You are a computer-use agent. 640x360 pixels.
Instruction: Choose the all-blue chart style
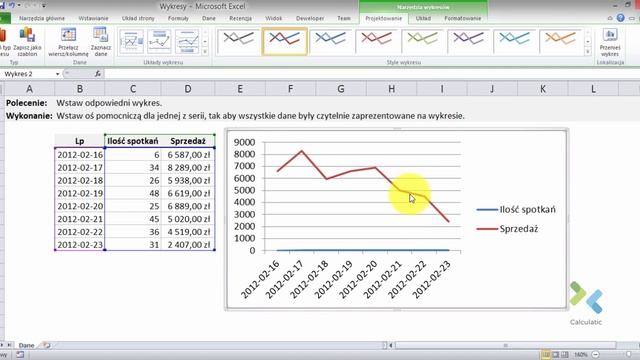click(x=331, y=41)
